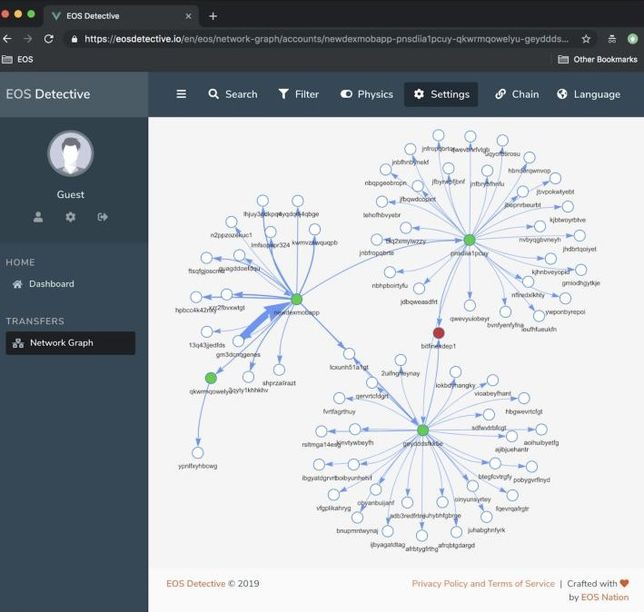Open the Filter options

(298, 94)
